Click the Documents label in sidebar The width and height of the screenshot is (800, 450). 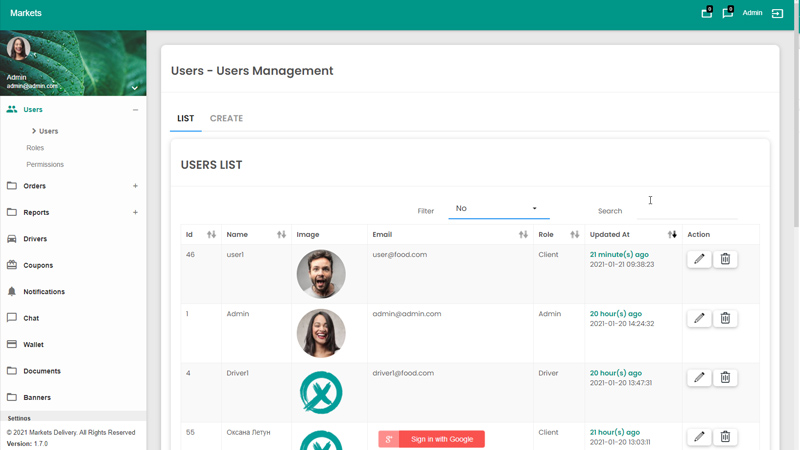42,371
